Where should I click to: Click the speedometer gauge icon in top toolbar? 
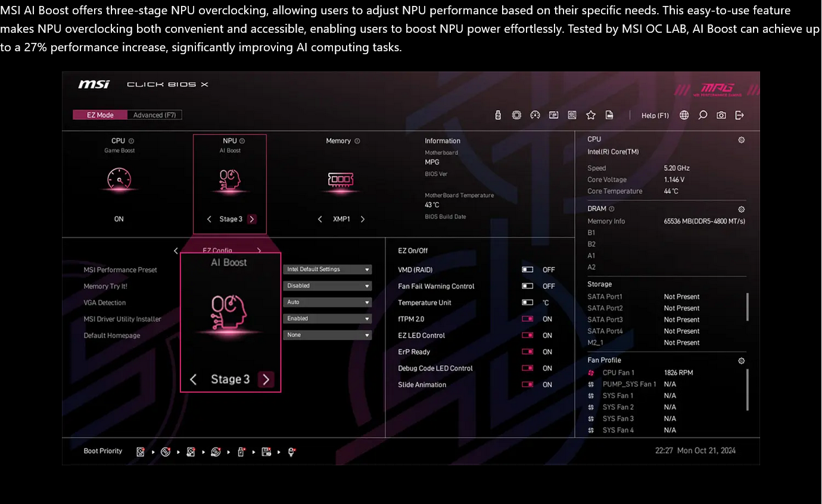click(x=535, y=115)
